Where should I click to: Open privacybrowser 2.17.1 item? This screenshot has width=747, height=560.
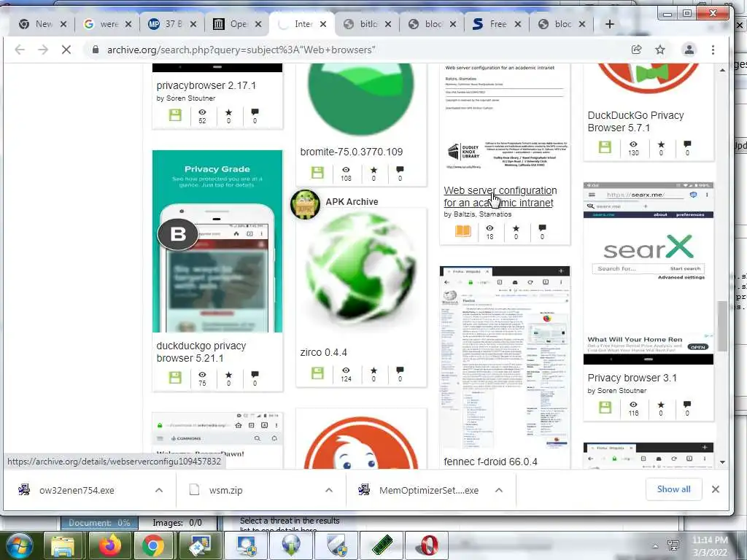[206, 85]
